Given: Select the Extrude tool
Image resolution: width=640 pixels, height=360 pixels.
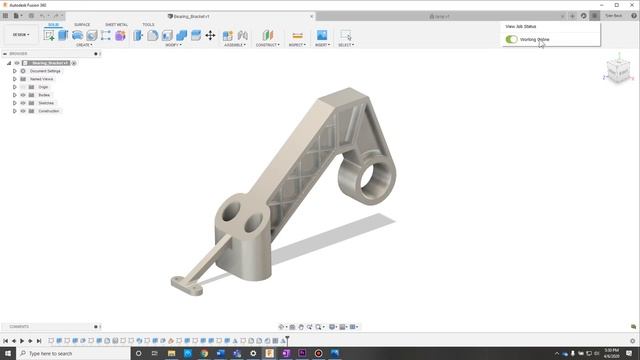Looking at the screenshot, I should pos(63,36).
